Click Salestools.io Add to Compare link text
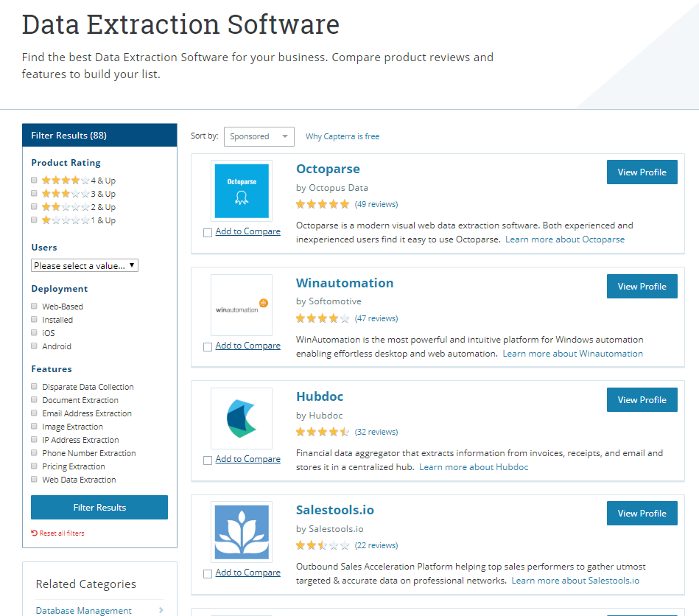This screenshot has height=616, width=699. pyautogui.click(x=248, y=573)
